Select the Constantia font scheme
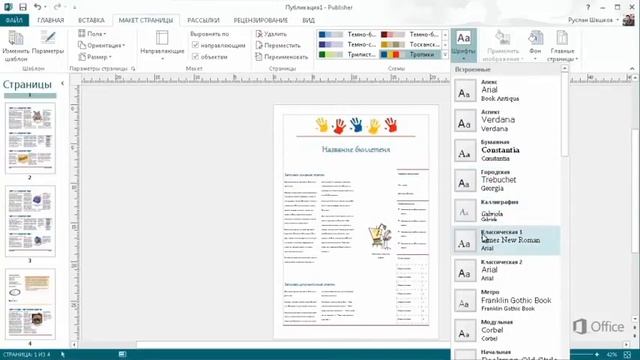Screen dimensions: 640x360 [x=506, y=150]
